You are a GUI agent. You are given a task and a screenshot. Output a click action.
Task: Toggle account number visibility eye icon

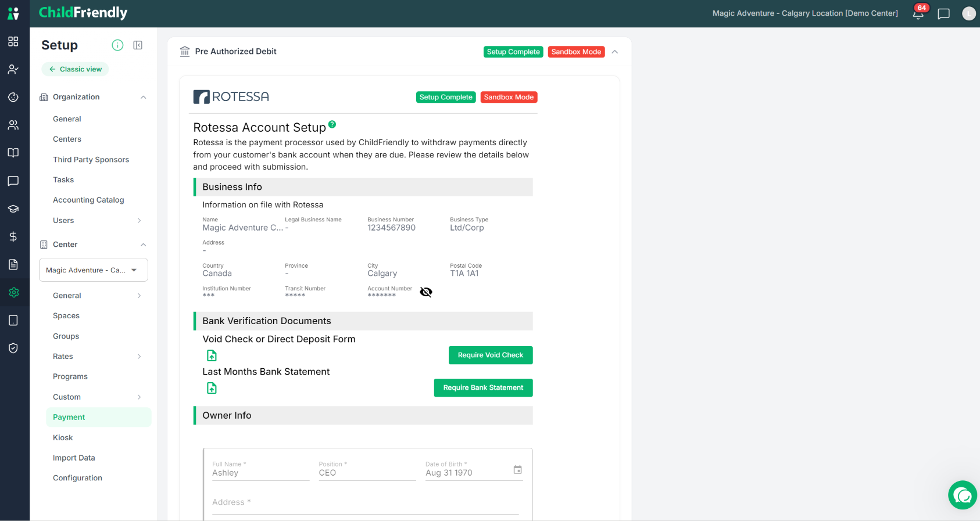click(x=426, y=292)
